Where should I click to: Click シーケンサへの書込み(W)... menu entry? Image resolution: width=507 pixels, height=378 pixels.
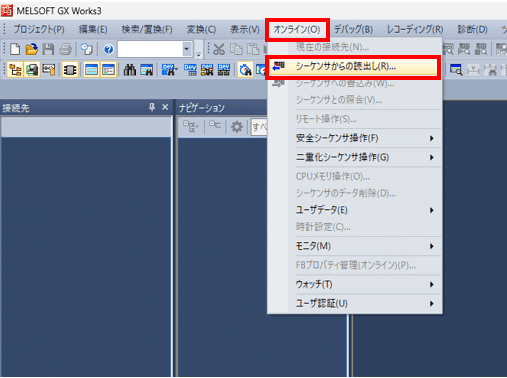(355, 83)
